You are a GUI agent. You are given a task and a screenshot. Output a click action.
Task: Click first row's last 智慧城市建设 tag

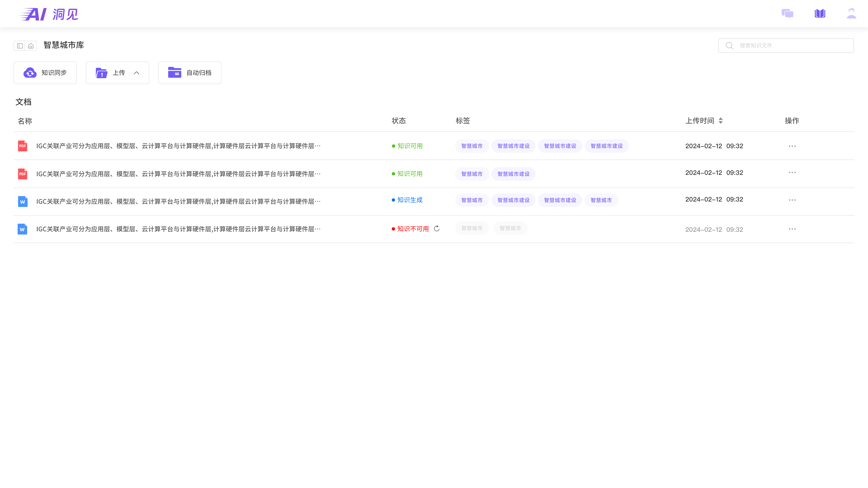[606, 146]
